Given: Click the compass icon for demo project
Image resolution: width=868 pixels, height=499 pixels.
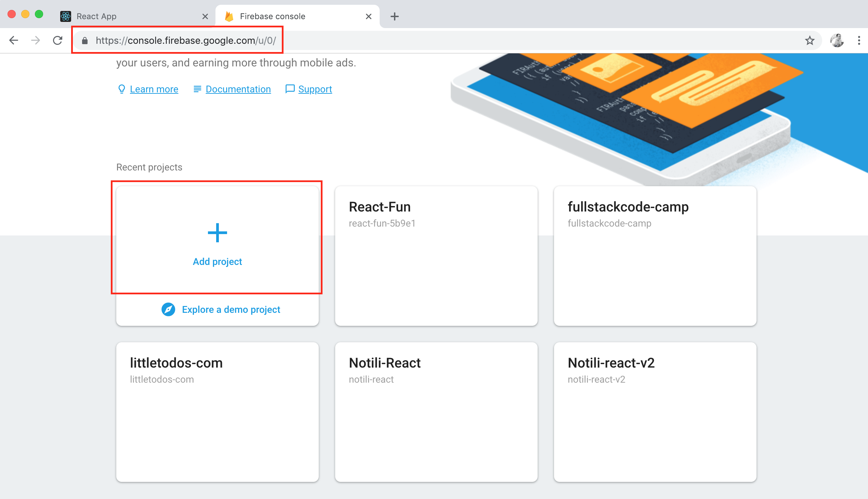Looking at the screenshot, I should tap(168, 309).
